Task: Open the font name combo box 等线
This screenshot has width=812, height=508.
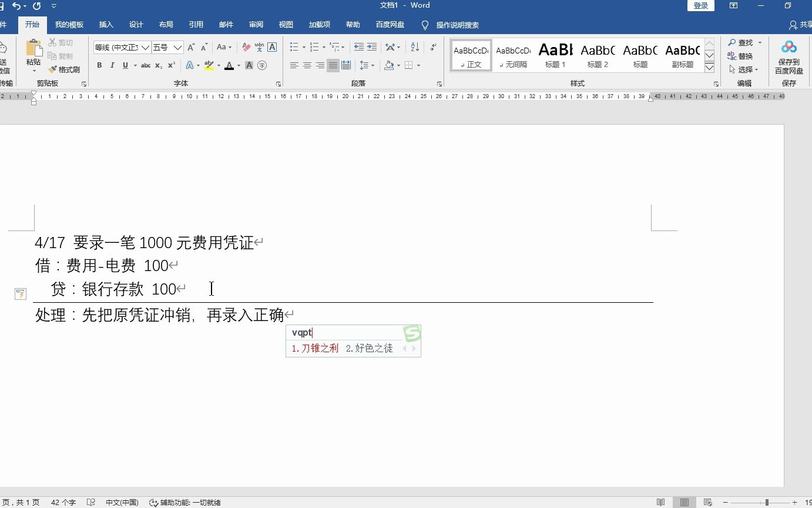Action: point(122,48)
